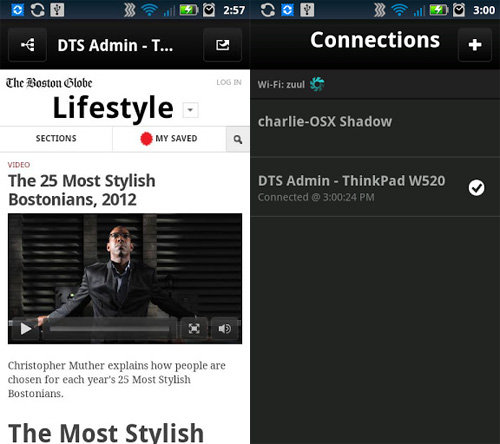Tap the USB icon in left status bar
Screen dimensions: 500x444
pos(57,10)
